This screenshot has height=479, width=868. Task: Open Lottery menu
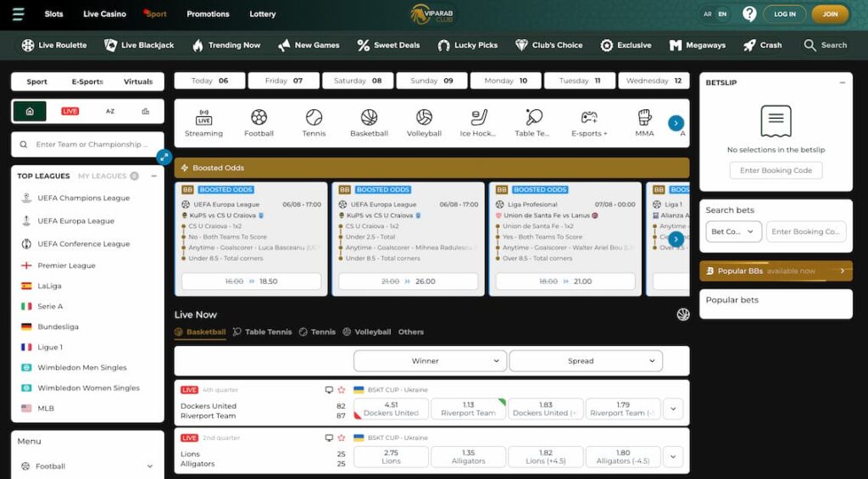263,14
